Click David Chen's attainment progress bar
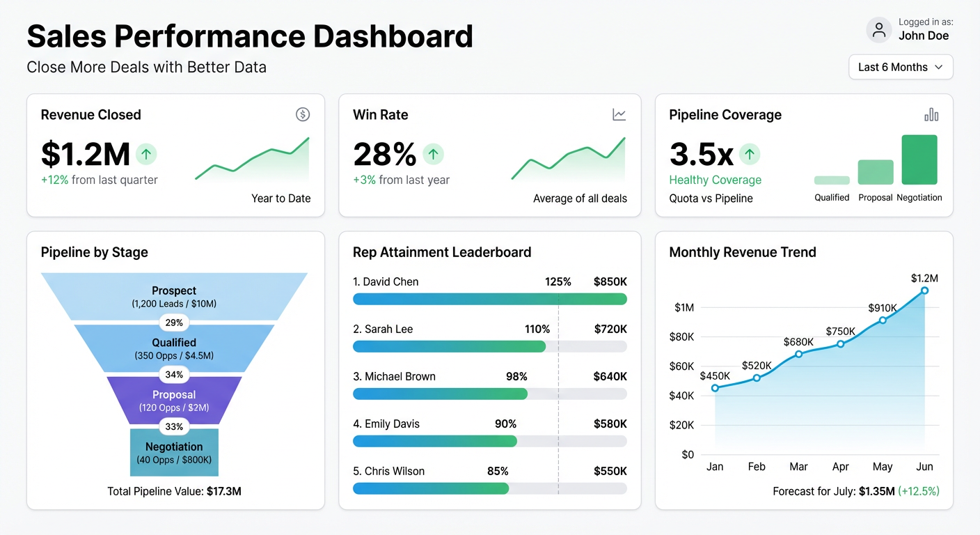Viewport: 980px width, 535px height. tap(490, 299)
